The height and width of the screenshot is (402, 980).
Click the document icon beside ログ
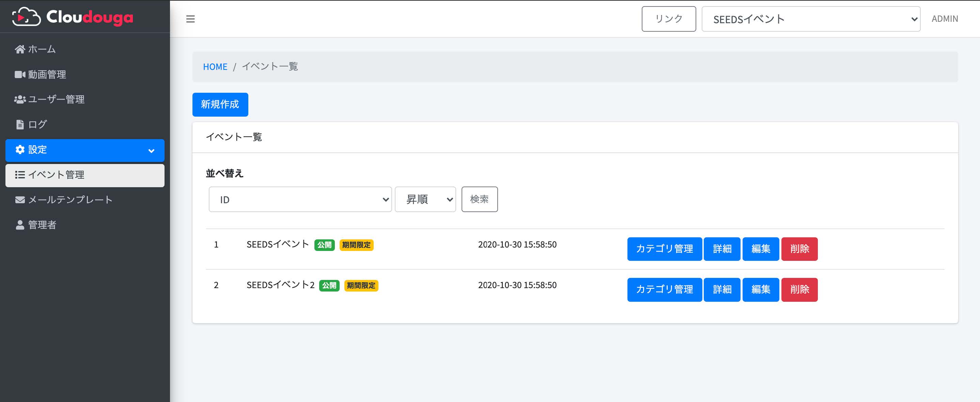pos(20,124)
